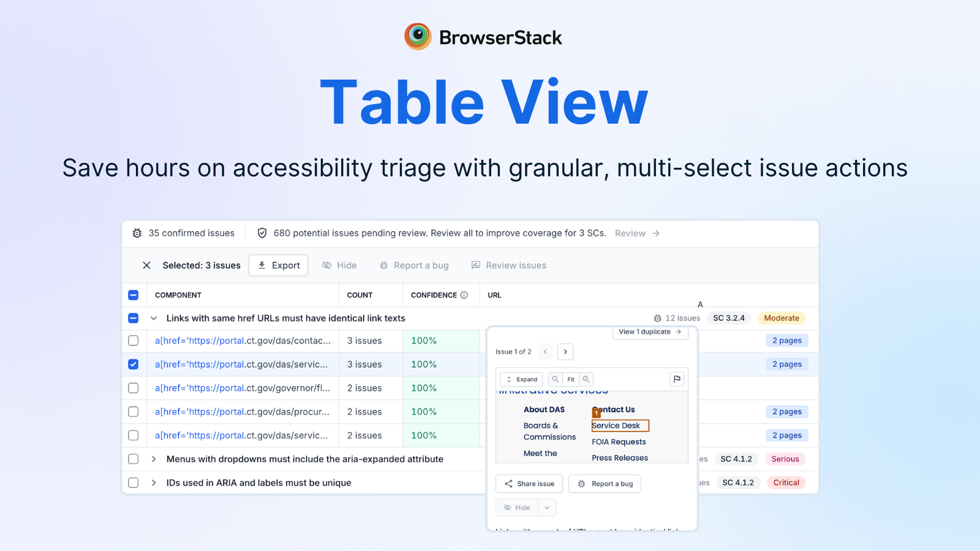Collapse Links with same href group
This screenshot has height=551, width=980.
(154, 318)
